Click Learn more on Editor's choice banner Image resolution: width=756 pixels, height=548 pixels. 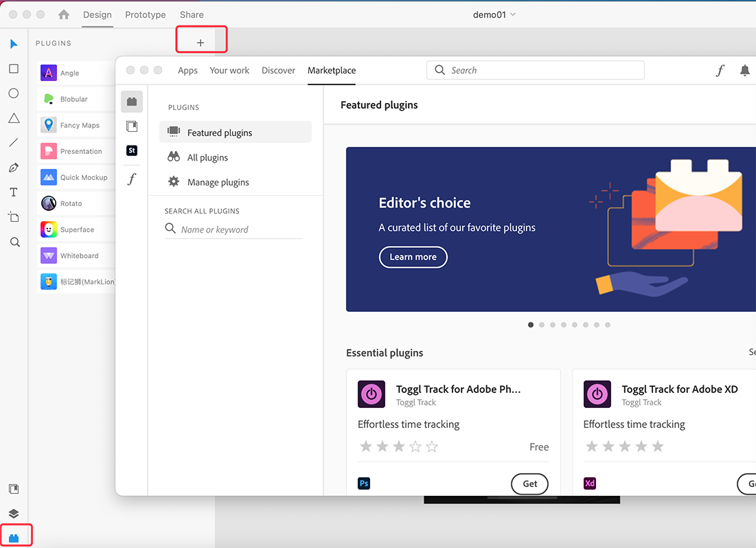click(413, 257)
